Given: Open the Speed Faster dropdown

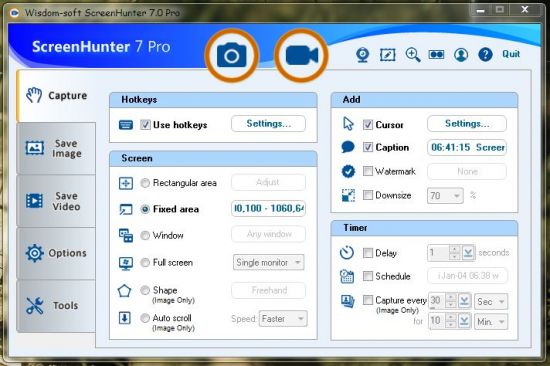Looking at the screenshot, I should click(x=283, y=319).
